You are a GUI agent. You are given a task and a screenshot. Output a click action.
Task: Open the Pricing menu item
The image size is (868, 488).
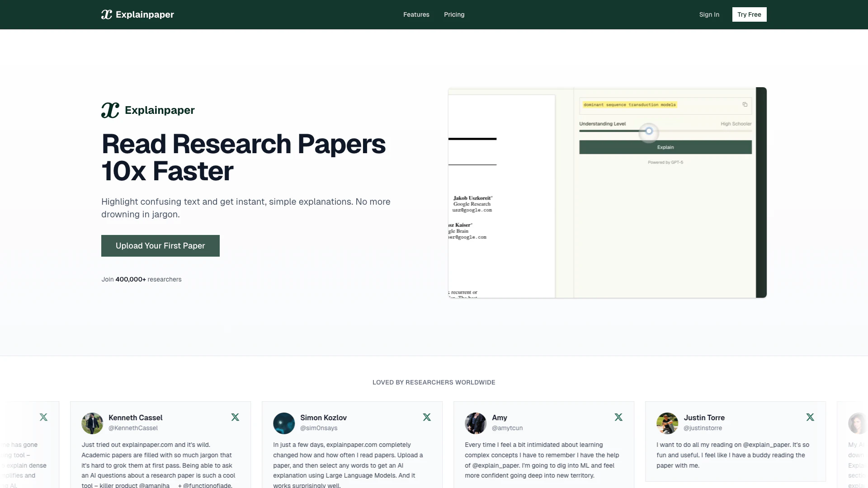point(454,14)
